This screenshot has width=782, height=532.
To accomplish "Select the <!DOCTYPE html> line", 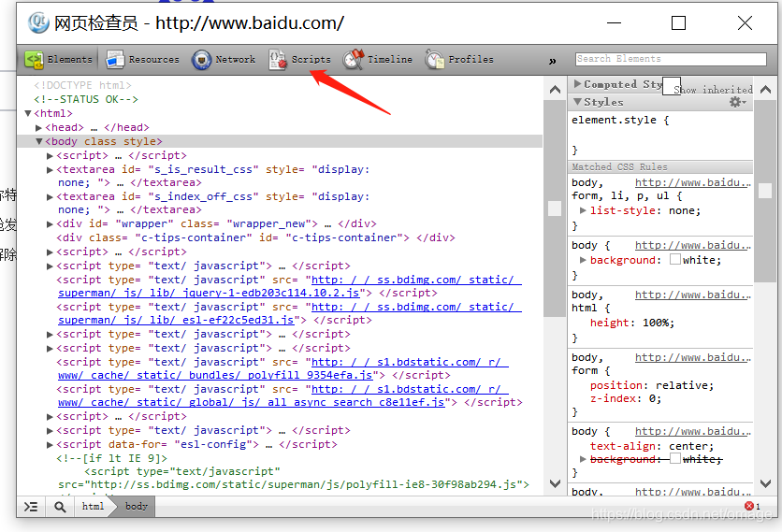I will pyautogui.click(x=83, y=85).
